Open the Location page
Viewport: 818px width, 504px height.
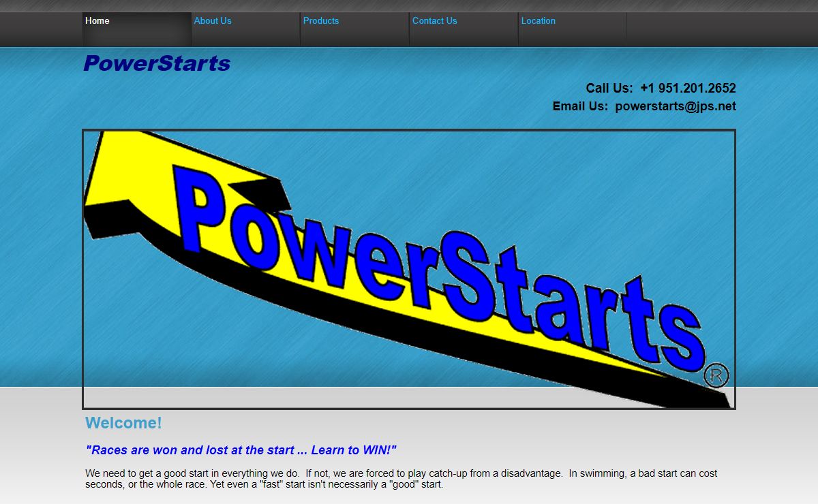(x=573, y=29)
